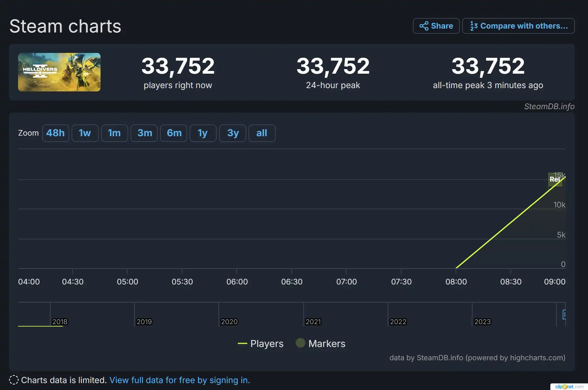Click the navigator range handle at far right

tap(564, 315)
